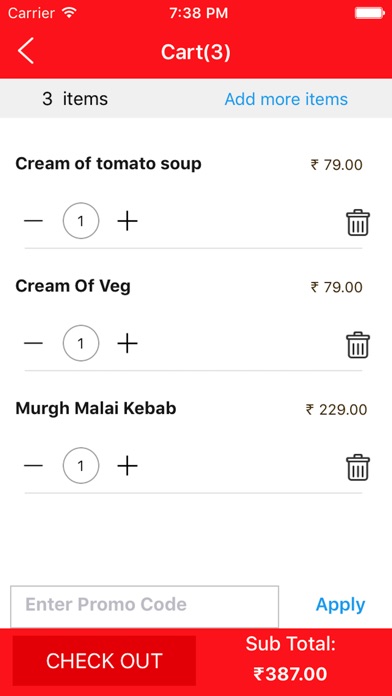Add one more Murgh Malai Kebab
Viewport: 392px width, 696px height.
click(127, 466)
